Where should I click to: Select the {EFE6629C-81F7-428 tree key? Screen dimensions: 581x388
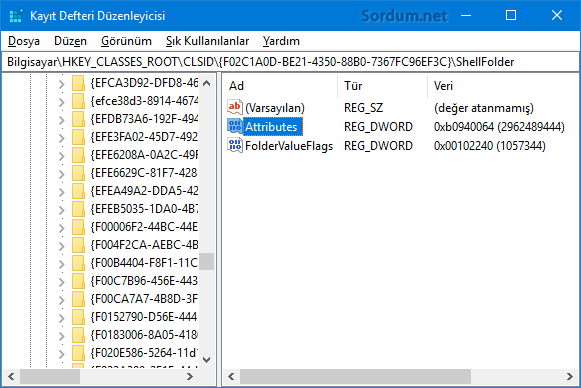pyautogui.click(x=144, y=173)
